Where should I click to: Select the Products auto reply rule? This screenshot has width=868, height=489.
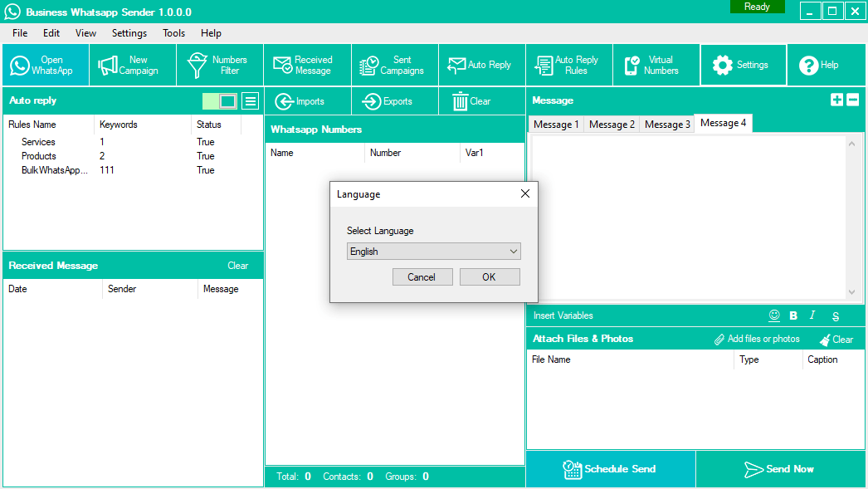click(x=39, y=156)
